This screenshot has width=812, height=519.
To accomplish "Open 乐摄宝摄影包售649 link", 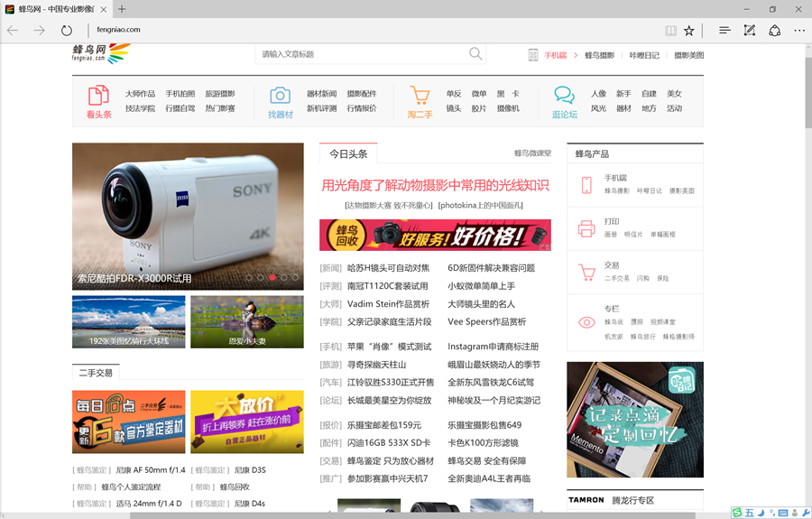I will (484, 425).
